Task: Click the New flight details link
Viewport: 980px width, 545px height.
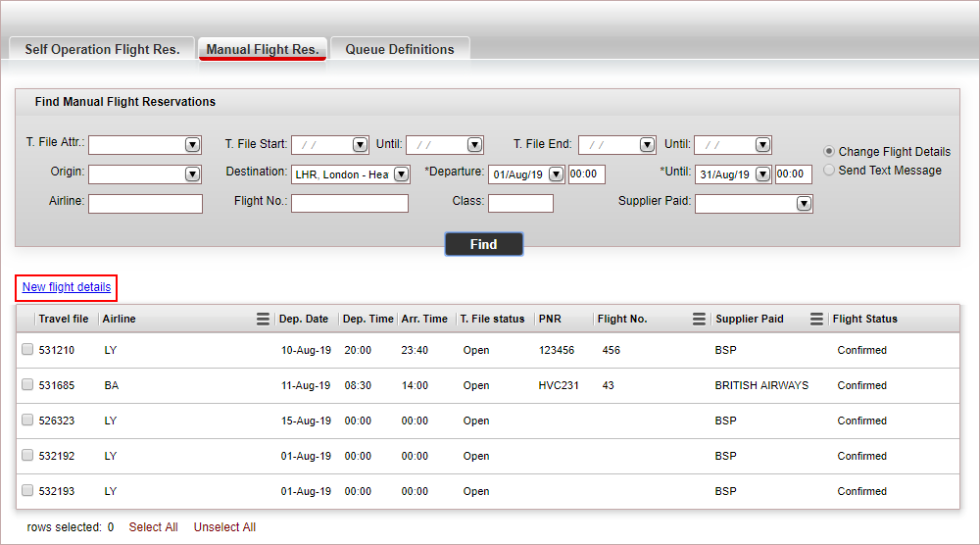Action: [67, 287]
